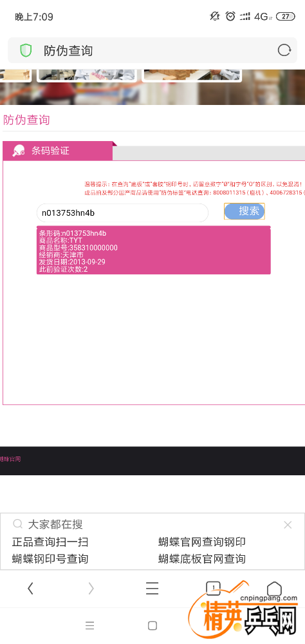Open the tab switcher showing 1
Image resolution: width=305 pixels, height=644 pixels.
coord(213,589)
